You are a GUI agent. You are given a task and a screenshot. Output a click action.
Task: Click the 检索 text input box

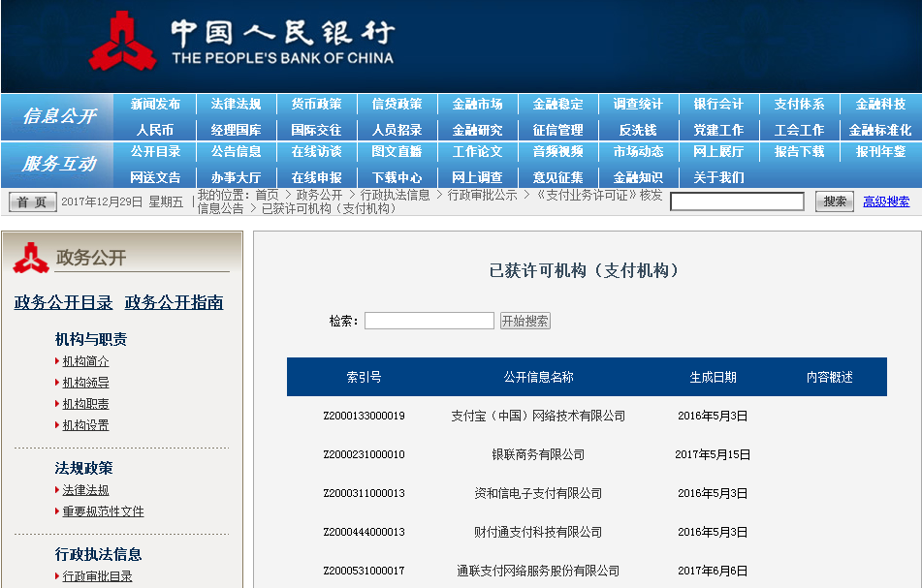tap(429, 321)
